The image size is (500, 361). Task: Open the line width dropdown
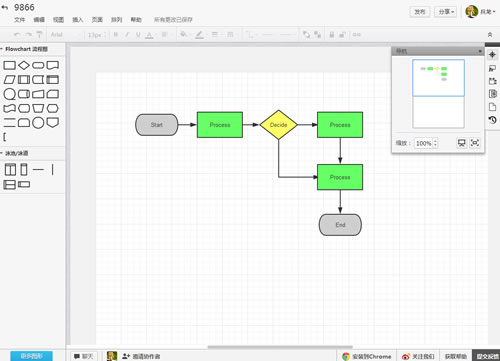pos(215,34)
